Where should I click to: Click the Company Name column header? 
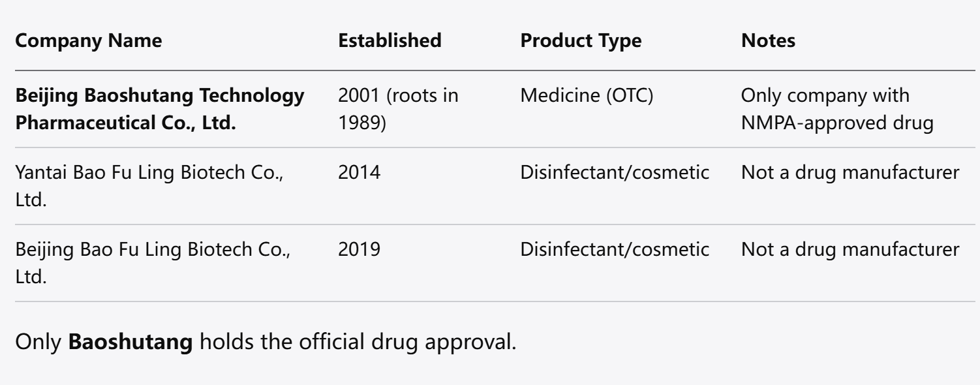coord(89,41)
